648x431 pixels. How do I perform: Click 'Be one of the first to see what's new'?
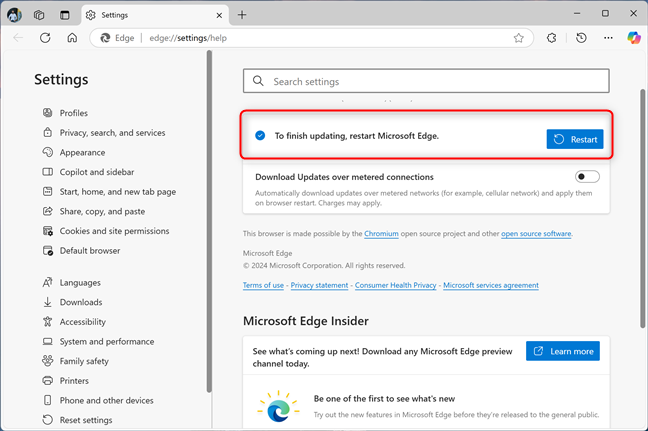(384, 399)
